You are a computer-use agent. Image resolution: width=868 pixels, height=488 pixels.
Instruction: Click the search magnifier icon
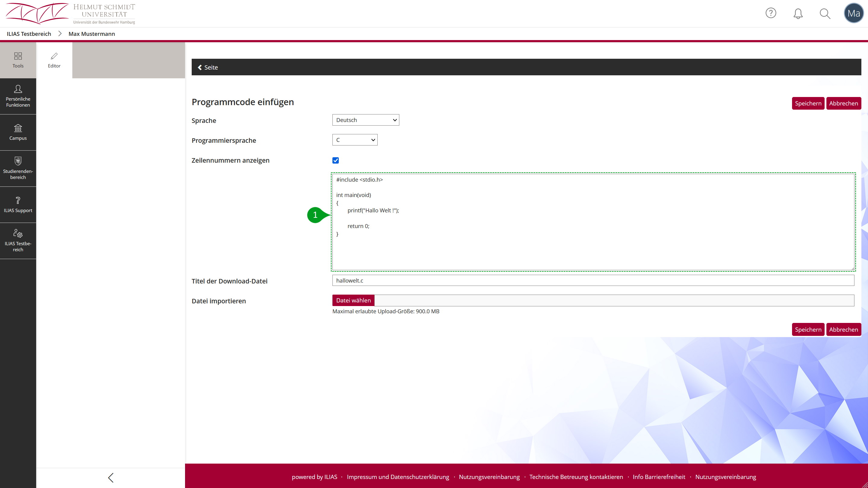click(x=825, y=14)
